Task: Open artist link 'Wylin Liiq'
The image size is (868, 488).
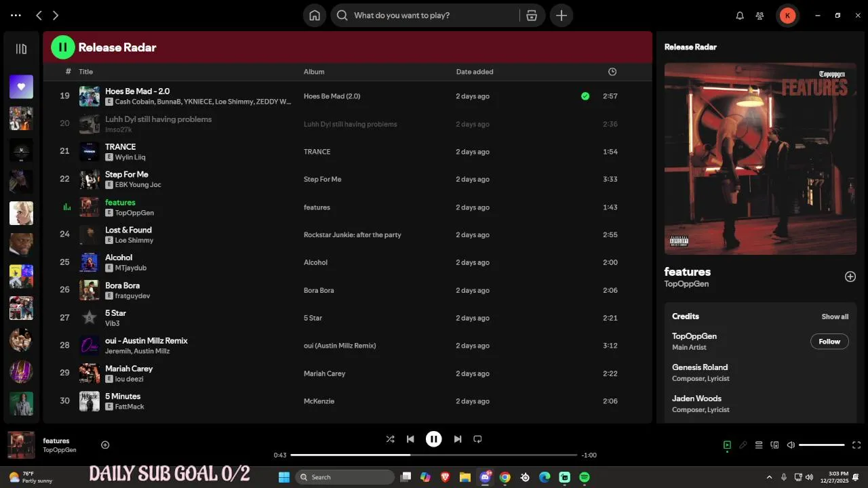Action: tap(130, 157)
